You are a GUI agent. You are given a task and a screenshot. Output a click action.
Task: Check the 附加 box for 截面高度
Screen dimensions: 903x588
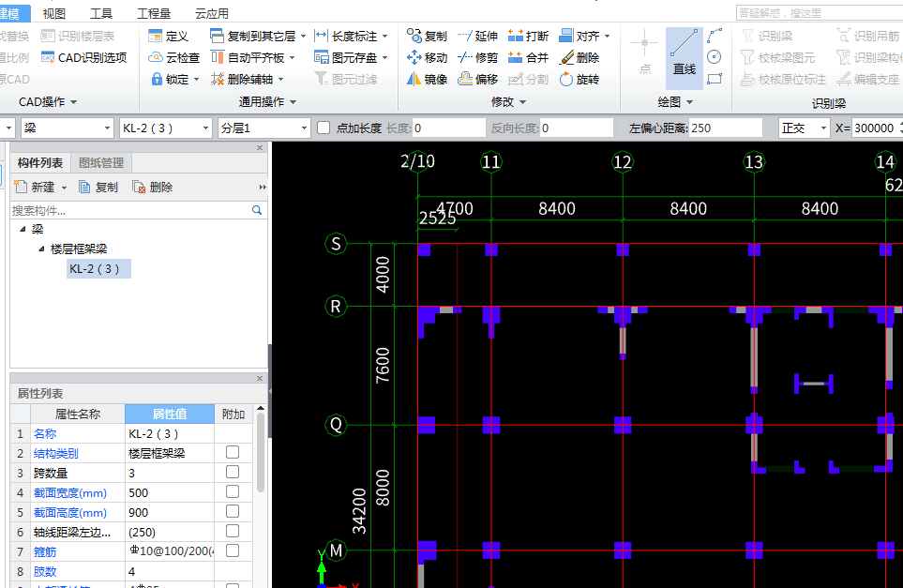tap(233, 511)
